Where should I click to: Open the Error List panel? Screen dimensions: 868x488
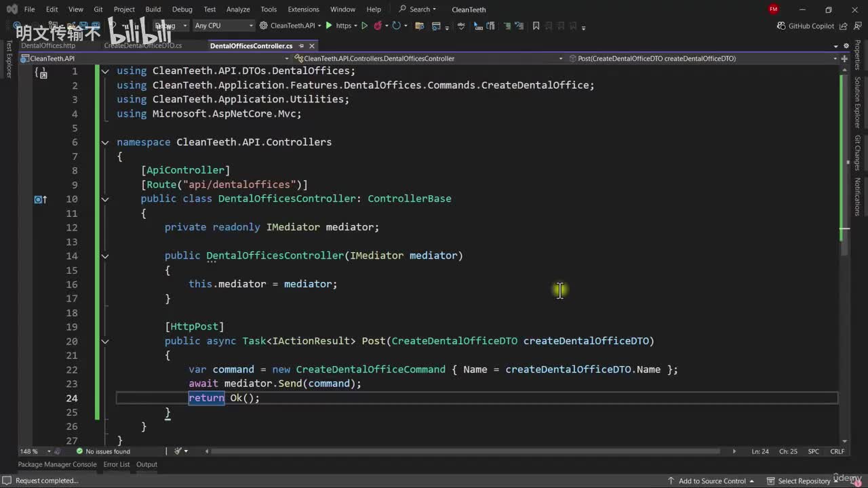point(116,464)
